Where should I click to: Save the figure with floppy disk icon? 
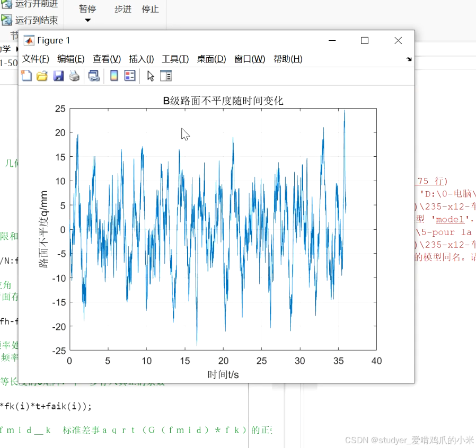(x=58, y=76)
